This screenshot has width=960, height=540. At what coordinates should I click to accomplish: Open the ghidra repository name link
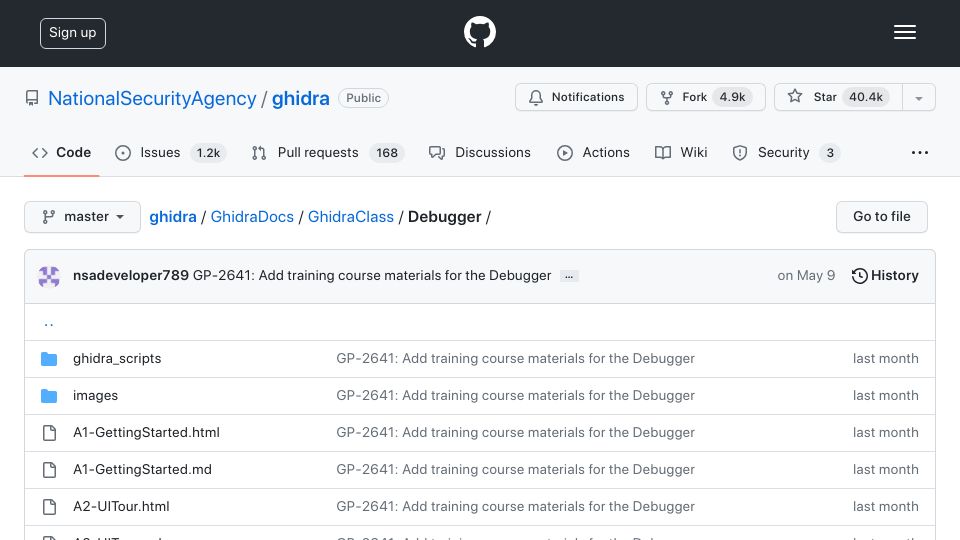pyautogui.click(x=301, y=98)
